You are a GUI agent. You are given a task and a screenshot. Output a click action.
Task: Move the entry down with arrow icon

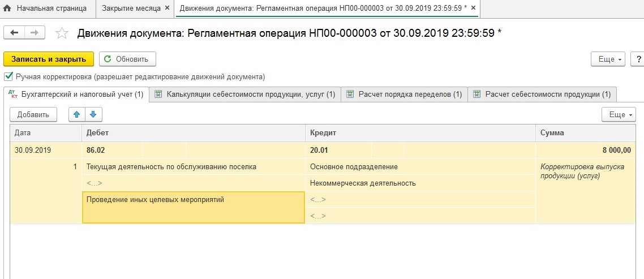point(93,114)
